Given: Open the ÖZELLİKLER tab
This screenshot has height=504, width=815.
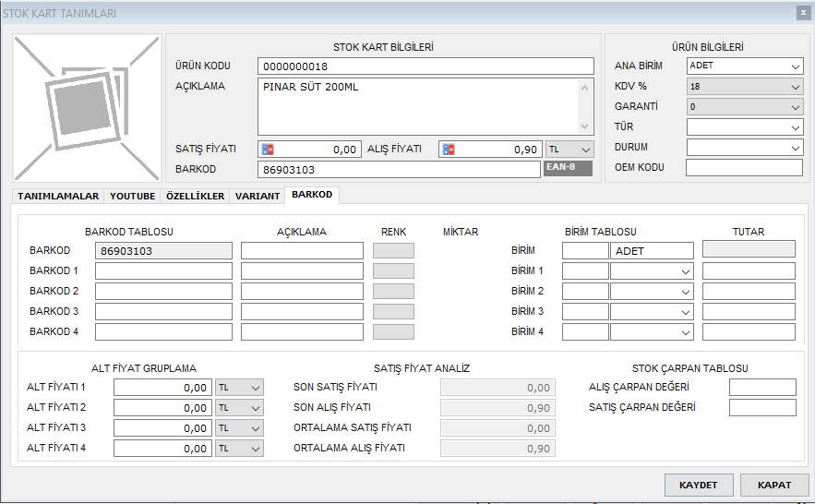Looking at the screenshot, I should pos(195,197).
